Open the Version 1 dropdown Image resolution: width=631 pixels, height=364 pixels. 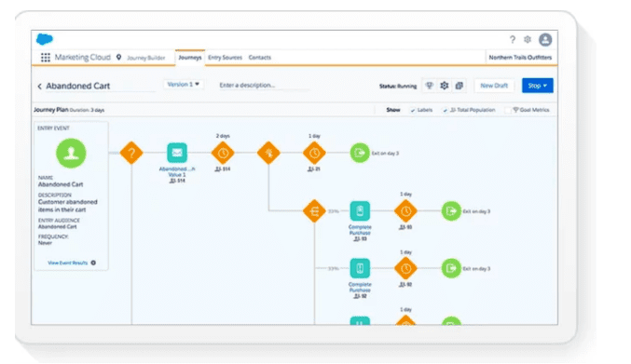183,85
